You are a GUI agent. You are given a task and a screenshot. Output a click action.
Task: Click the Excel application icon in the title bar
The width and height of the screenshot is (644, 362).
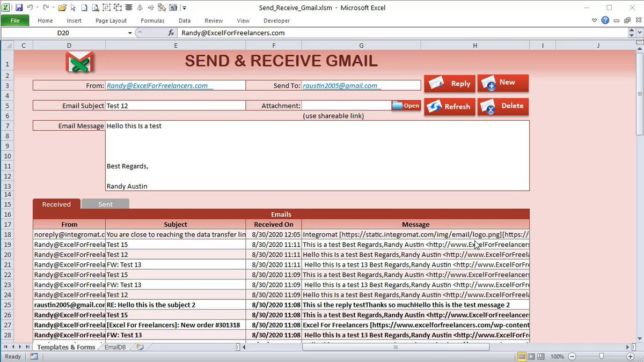click(x=6, y=8)
